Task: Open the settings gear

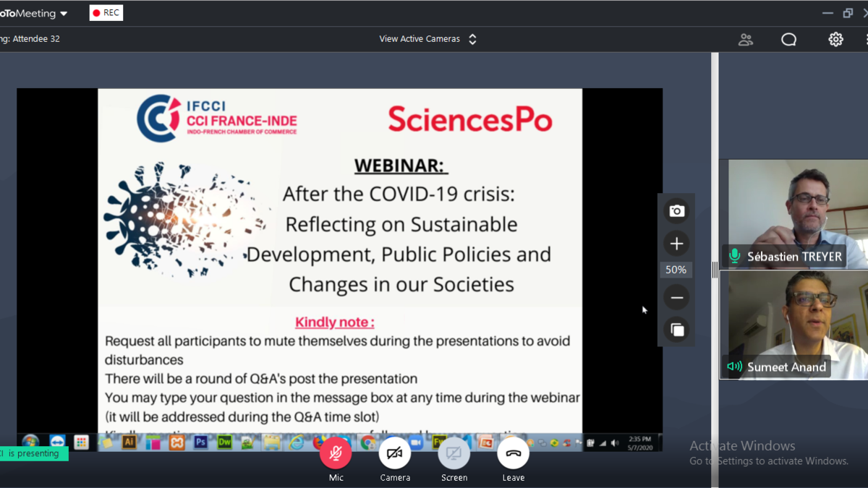Action: coord(835,39)
